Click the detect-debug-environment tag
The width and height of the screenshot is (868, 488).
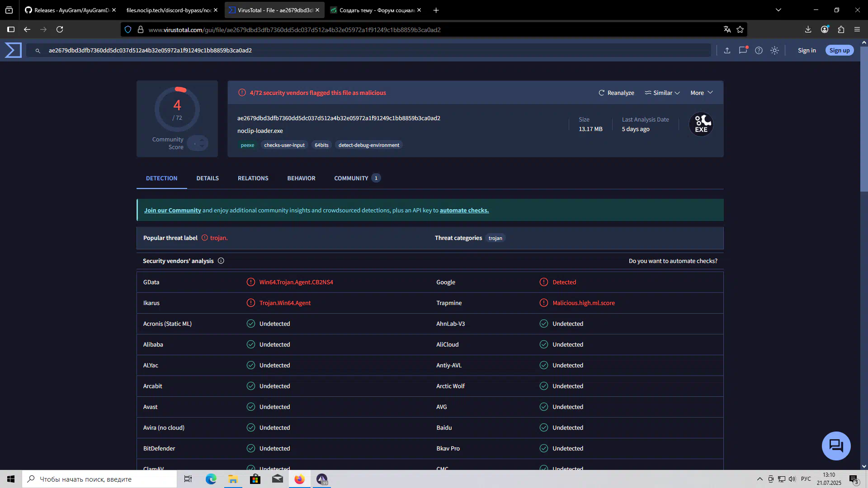coord(369,145)
